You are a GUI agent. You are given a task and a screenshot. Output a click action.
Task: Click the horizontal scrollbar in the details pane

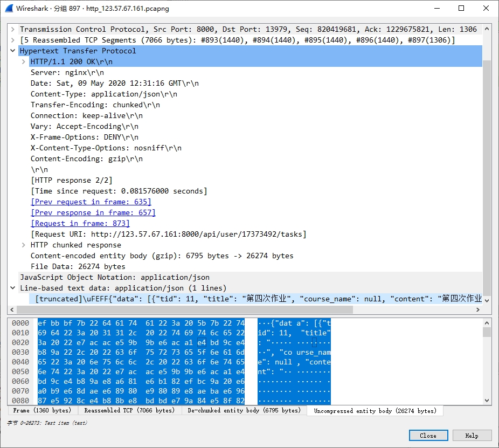tap(184, 310)
